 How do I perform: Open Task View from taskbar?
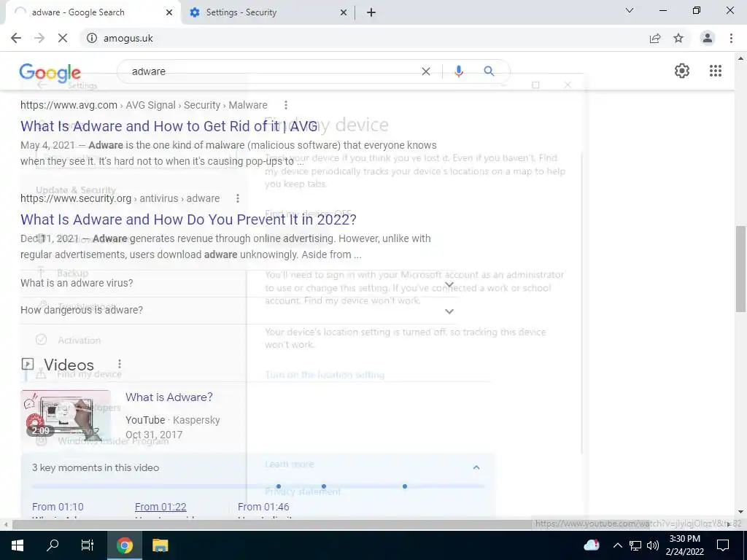pyautogui.click(x=88, y=545)
